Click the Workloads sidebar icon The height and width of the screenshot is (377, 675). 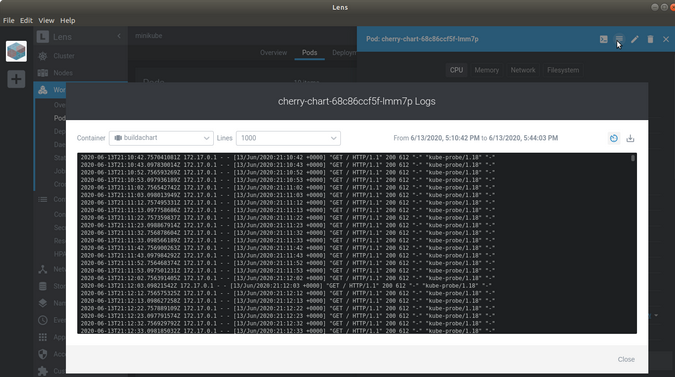click(x=43, y=90)
